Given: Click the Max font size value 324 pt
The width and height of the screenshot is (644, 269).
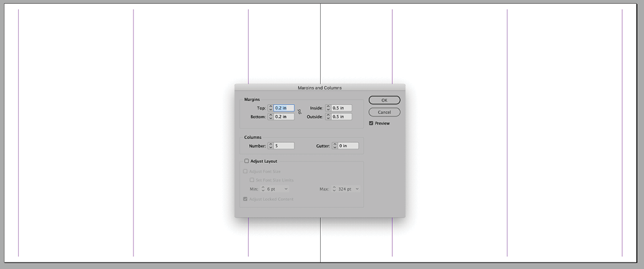Looking at the screenshot, I should pos(345,189).
